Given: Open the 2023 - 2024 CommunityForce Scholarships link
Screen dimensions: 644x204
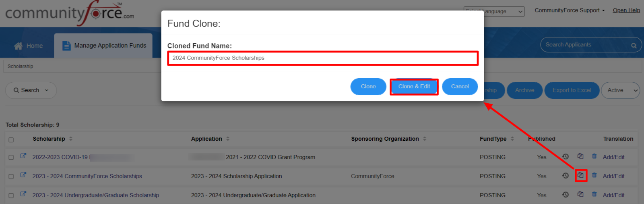Looking at the screenshot, I should coord(87,176).
